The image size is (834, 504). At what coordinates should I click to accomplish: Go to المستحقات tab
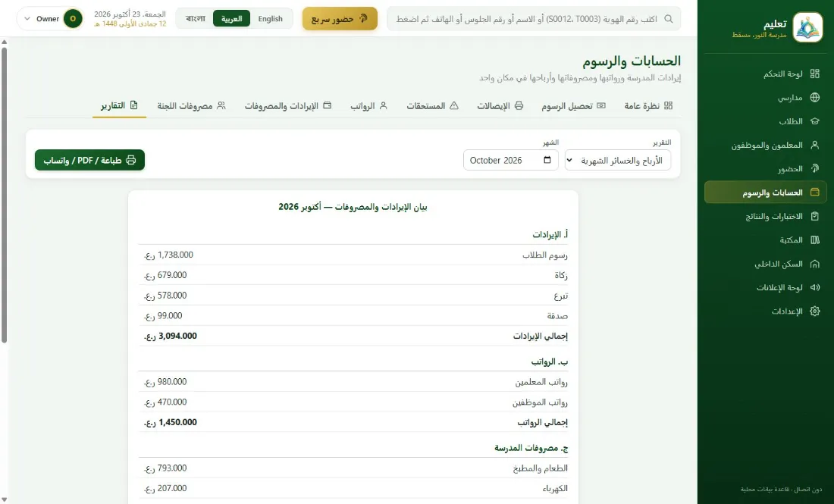pos(432,106)
